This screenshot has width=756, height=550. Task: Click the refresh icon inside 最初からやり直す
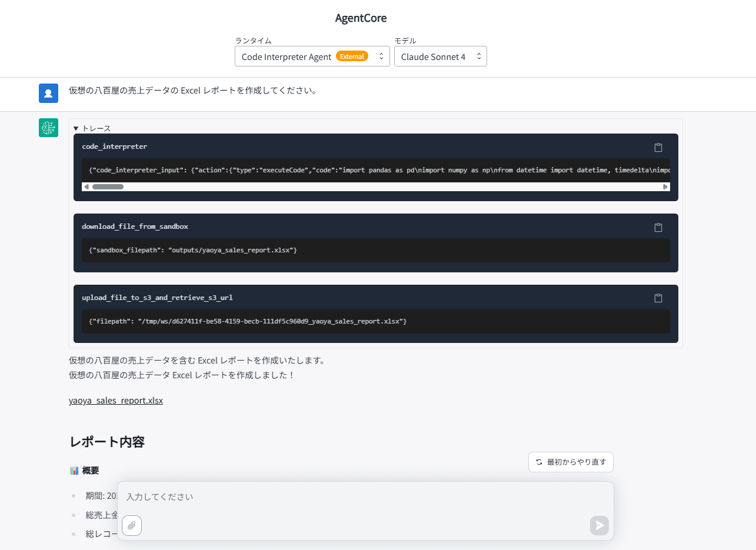(x=538, y=462)
